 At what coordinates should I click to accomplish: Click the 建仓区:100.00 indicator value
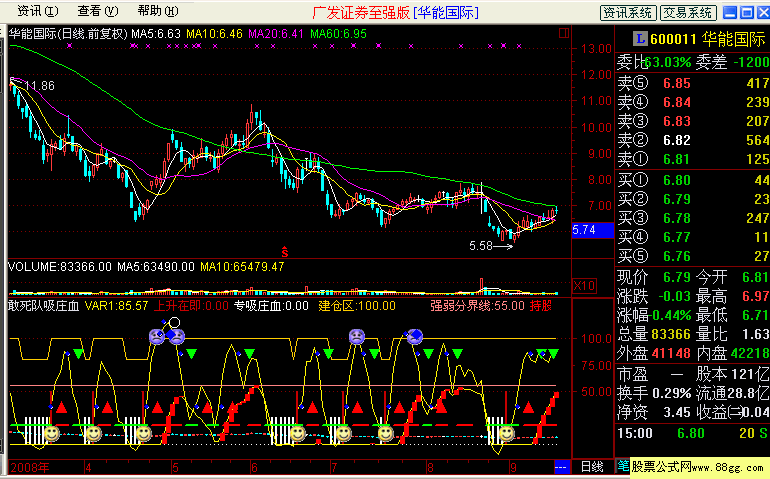coord(357,306)
